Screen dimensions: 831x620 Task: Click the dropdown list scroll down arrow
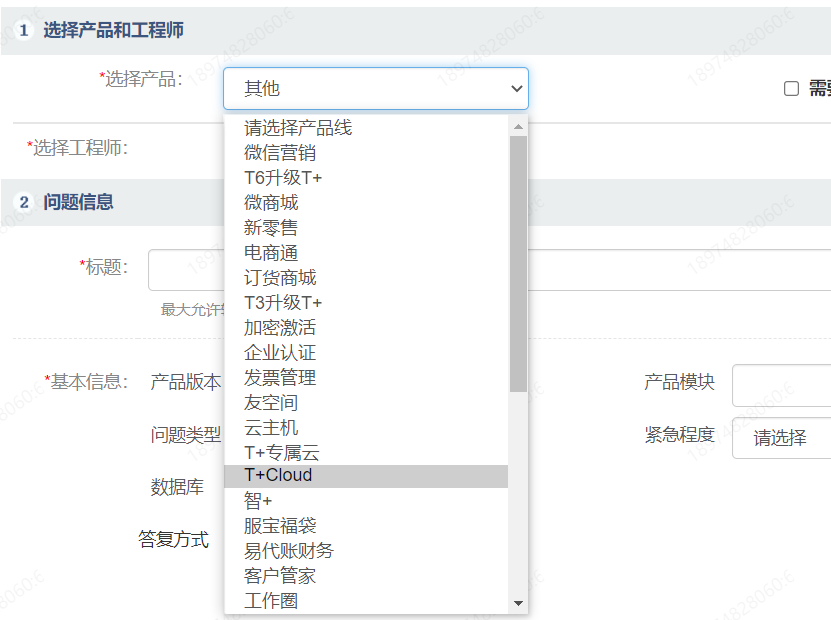(x=518, y=603)
